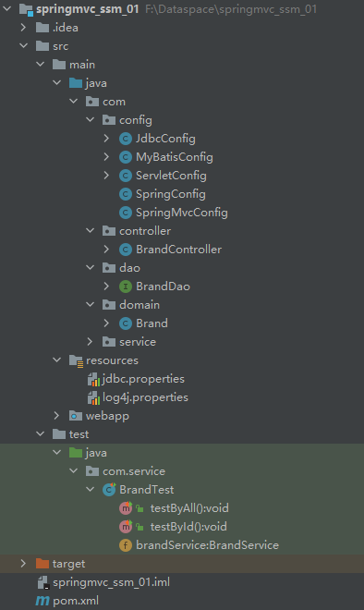364x610 pixels.
Task: Click the project path F:\Dataspace\springmvc_ssm_01
Action: 231,9
